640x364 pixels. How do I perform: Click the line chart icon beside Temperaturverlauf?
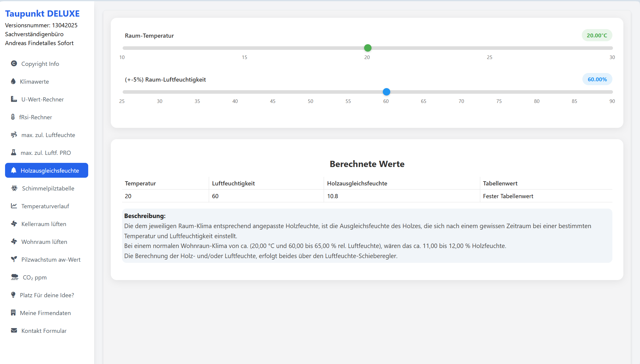tap(14, 206)
